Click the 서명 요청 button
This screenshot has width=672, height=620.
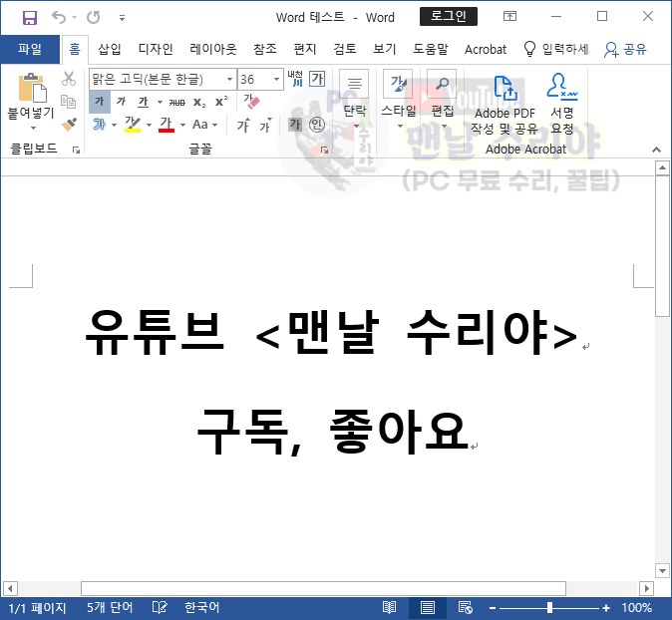(562, 104)
